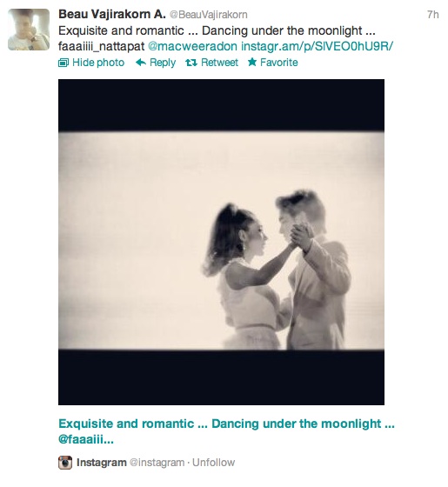Retweet Beau Vajirakorn's post
448x487 pixels.
tap(219, 63)
